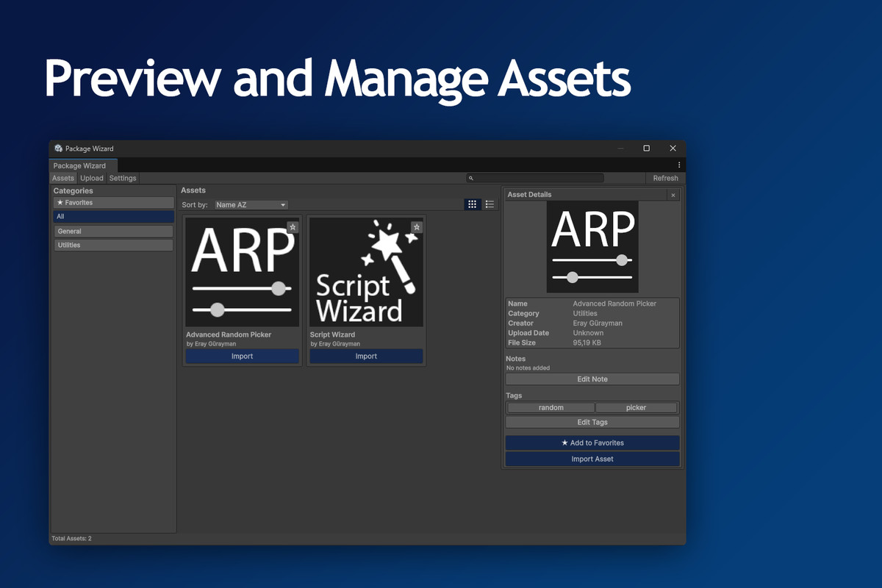The image size is (882, 588).
Task: Click the Total Assets: 2 status text
Action: tap(71, 539)
